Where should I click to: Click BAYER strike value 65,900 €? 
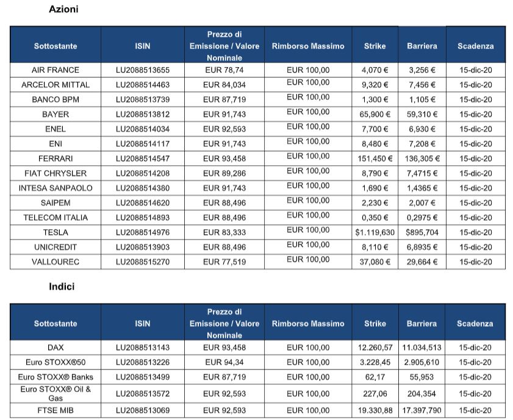pos(375,114)
